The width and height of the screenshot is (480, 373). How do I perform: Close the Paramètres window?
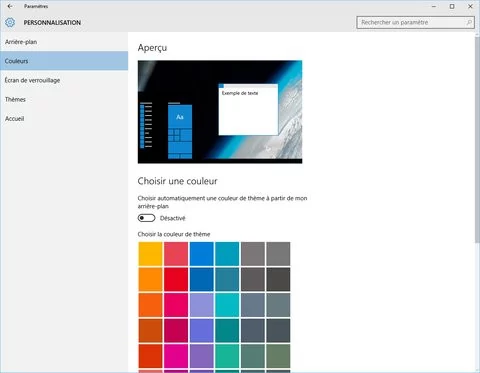pos(470,6)
